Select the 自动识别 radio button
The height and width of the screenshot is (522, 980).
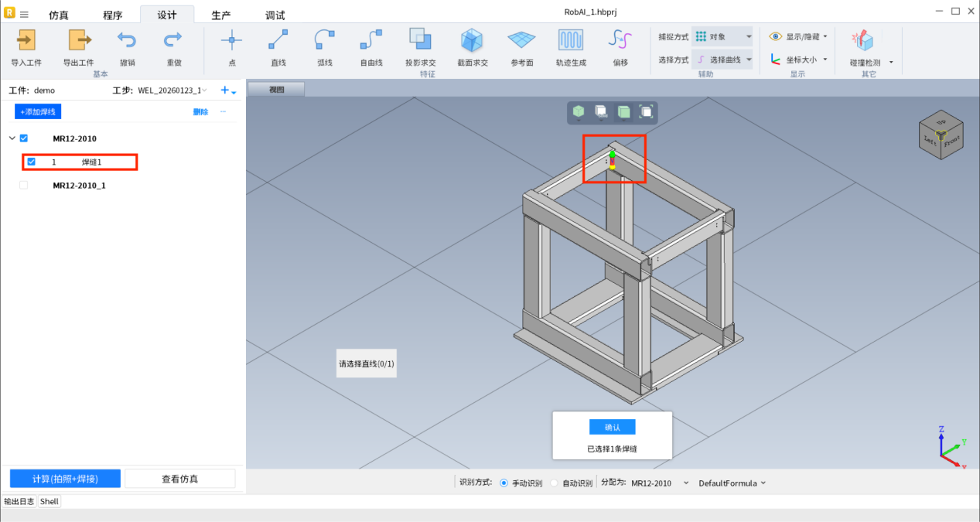(x=554, y=483)
